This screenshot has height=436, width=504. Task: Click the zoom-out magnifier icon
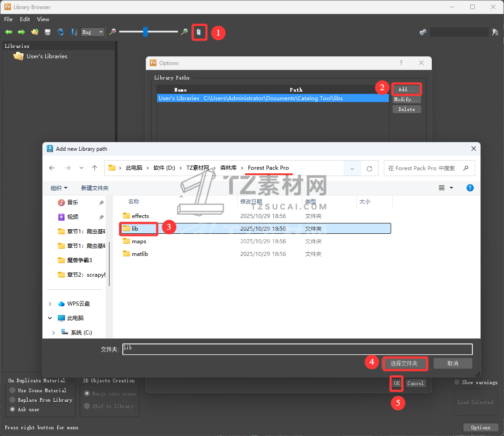tap(112, 32)
